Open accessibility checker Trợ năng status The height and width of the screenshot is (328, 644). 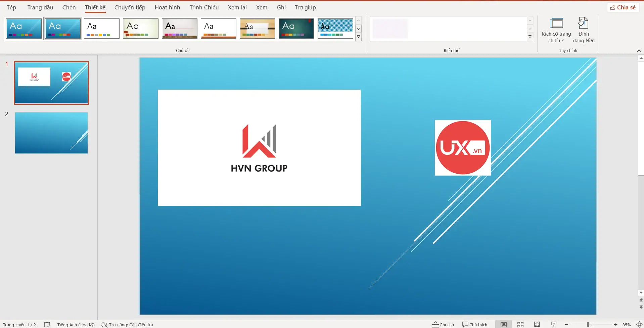(x=127, y=325)
